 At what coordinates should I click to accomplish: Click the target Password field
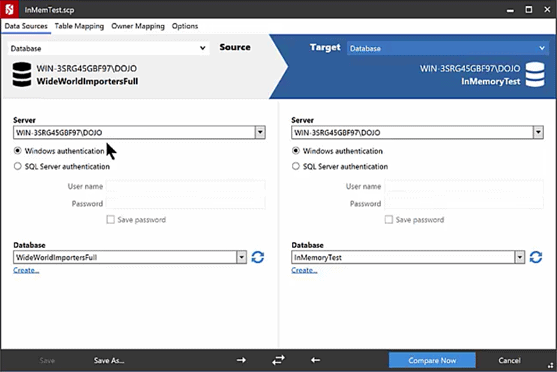point(464,203)
